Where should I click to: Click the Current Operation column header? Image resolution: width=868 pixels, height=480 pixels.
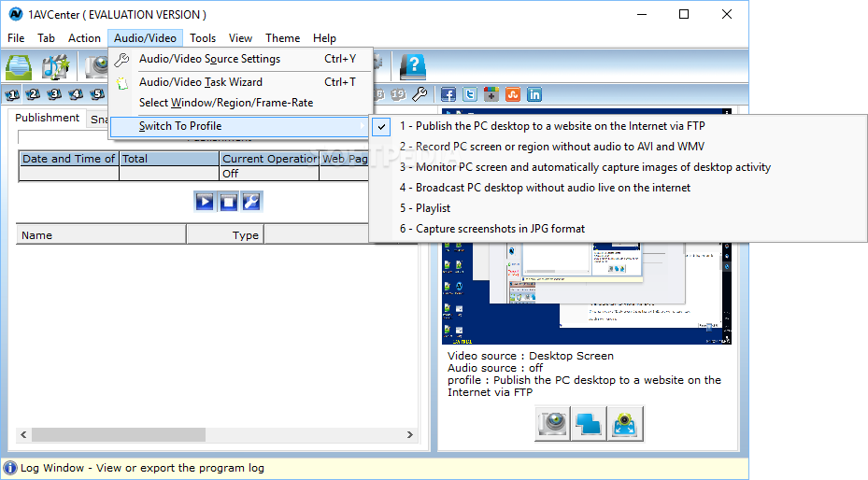[270, 159]
